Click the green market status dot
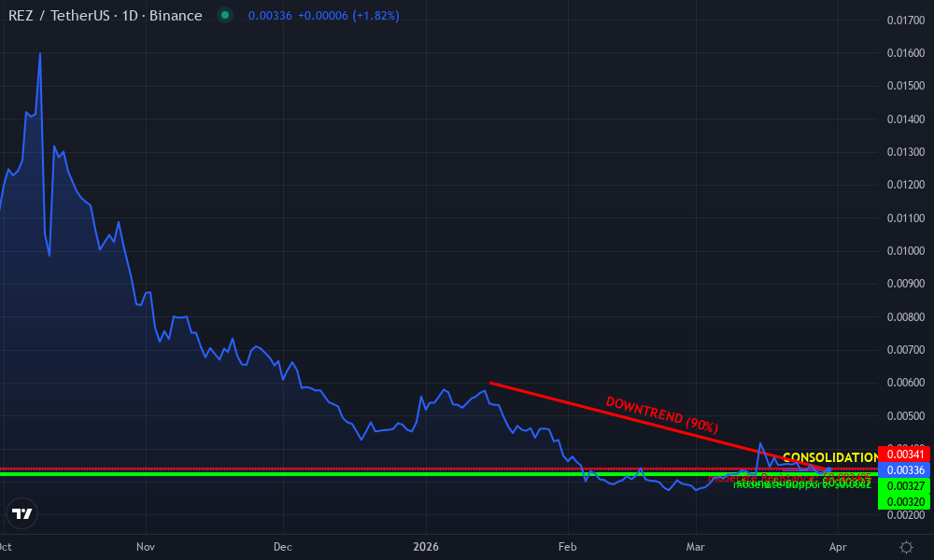 coord(224,16)
